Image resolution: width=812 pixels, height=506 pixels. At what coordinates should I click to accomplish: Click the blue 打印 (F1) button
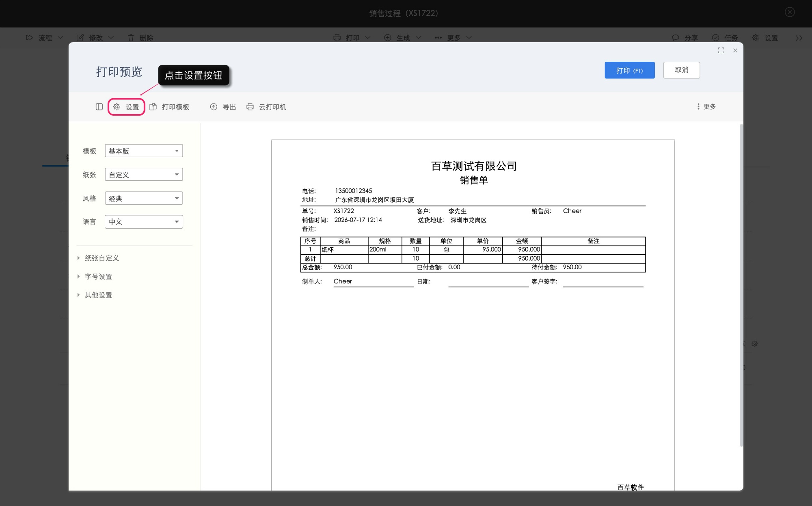[630, 70]
